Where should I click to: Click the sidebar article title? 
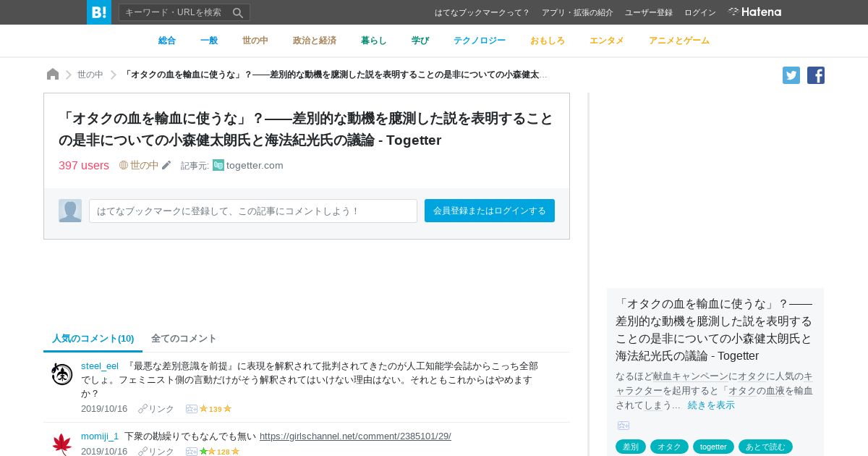coord(714,329)
